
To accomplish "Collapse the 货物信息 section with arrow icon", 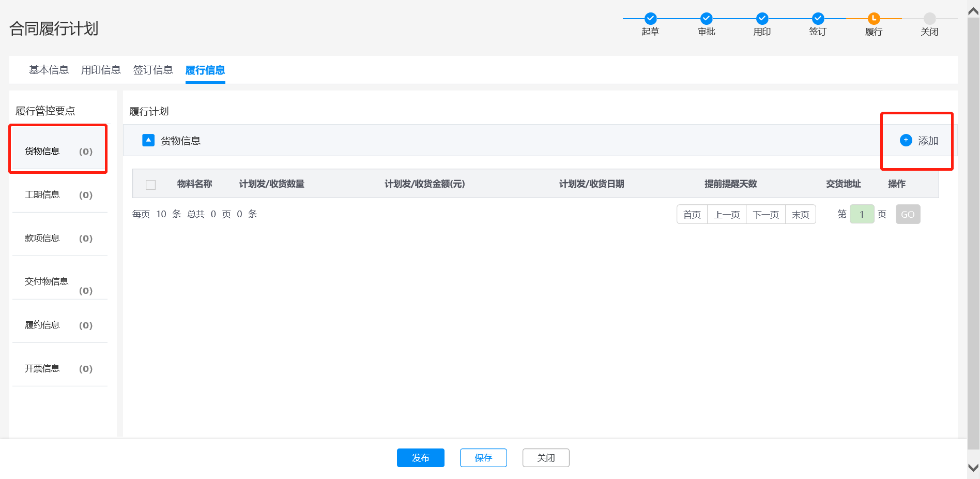I will click(148, 140).
